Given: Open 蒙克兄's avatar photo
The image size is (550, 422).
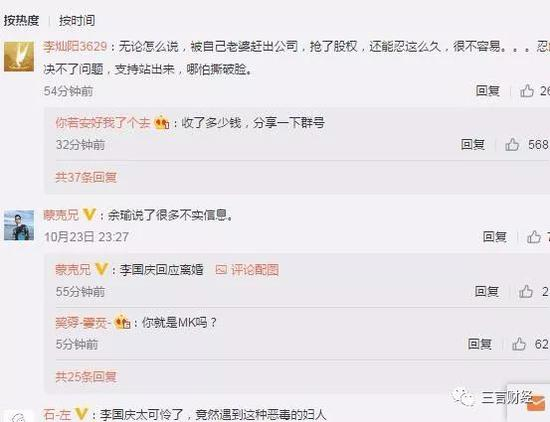Looking at the screenshot, I should (x=19, y=225).
